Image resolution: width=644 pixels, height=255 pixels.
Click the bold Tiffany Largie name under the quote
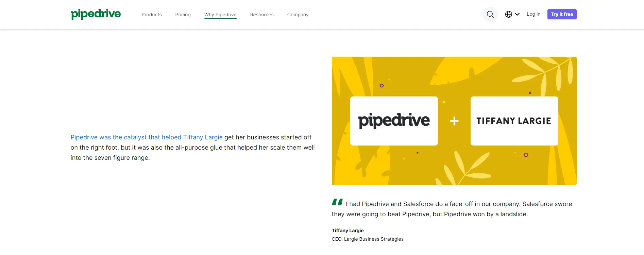coord(348,231)
